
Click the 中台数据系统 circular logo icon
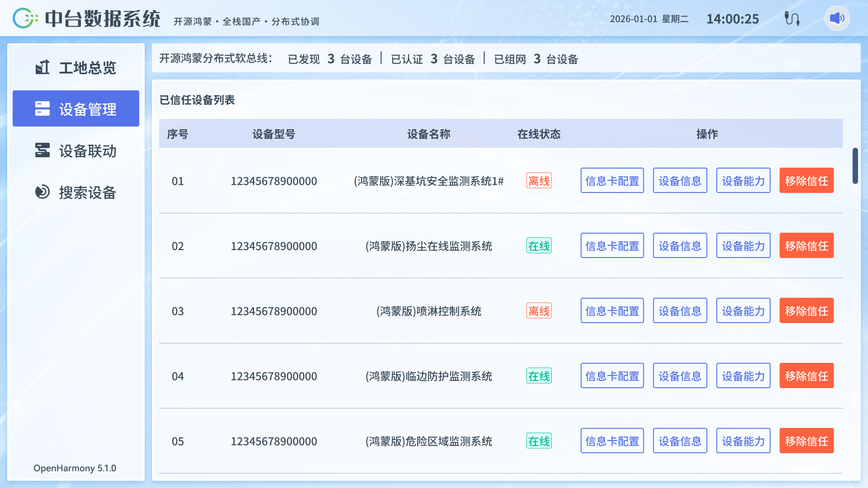[25, 19]
